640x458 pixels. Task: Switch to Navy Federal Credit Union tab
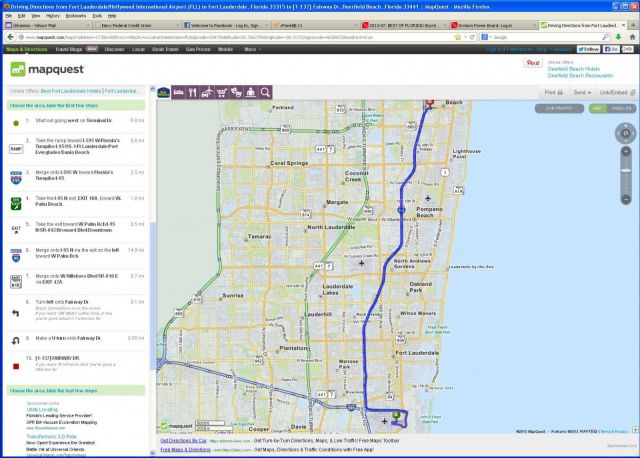point(137,25)
